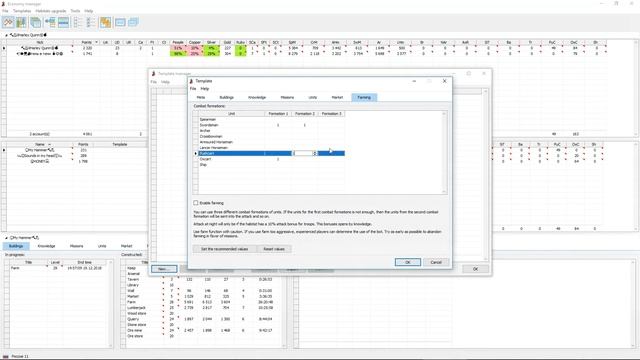Click the Formation 2 spinner arrows
The image size is (640, 360).
tap(315, 153)
